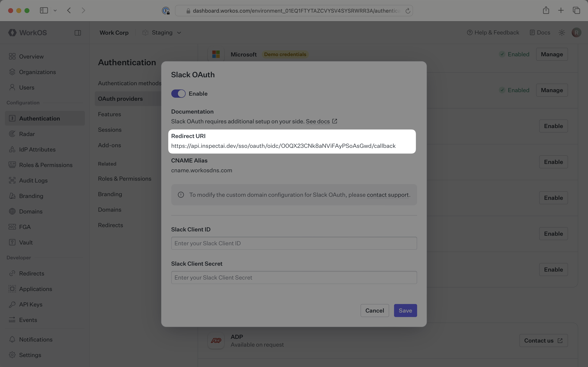Screen dimensions: 588x367
Task: Open IdP Attributes settings
Action: (37, 149)
